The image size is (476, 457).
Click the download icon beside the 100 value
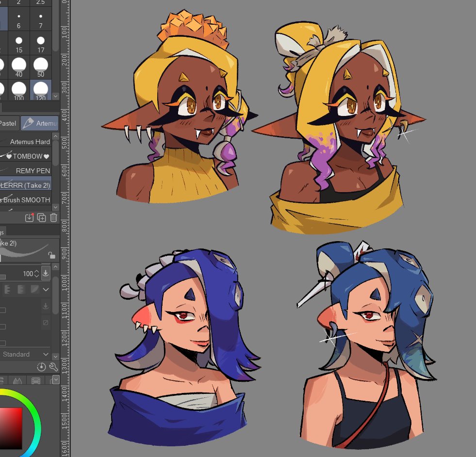[46, 273]
